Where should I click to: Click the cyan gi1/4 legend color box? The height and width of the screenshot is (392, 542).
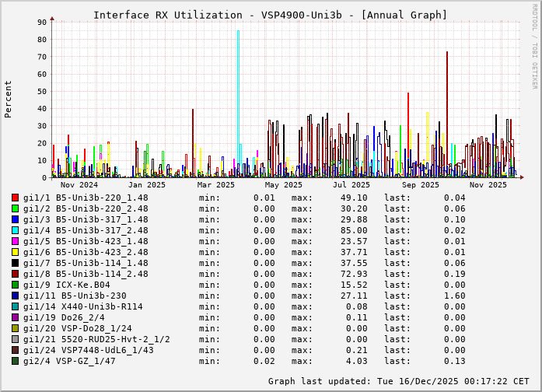(15, 230)
